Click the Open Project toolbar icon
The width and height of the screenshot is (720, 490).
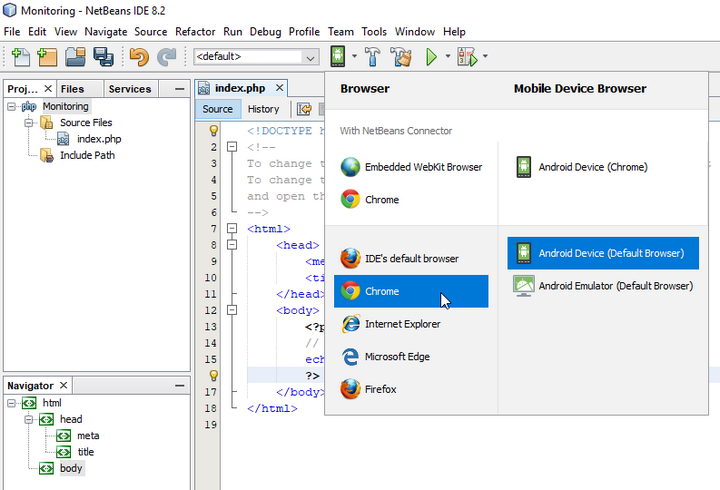point(75,57)
